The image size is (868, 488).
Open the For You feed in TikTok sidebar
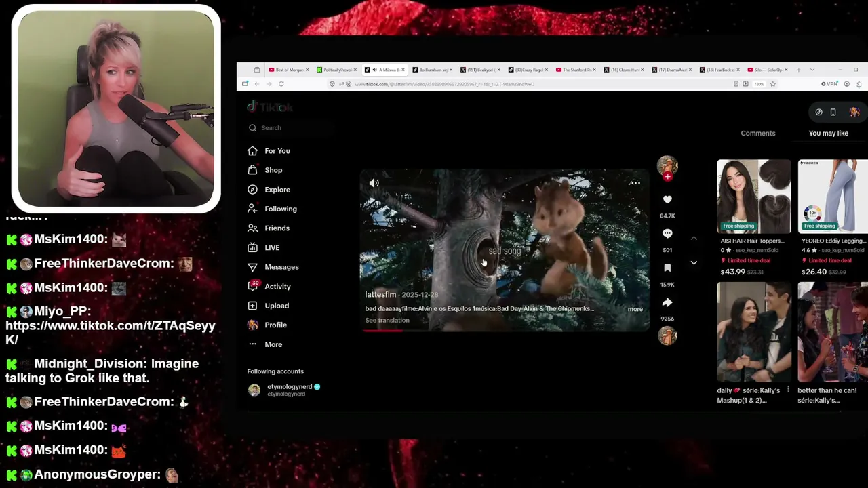pos(269,151)
